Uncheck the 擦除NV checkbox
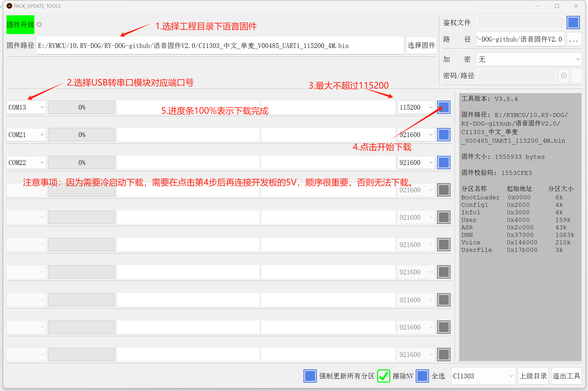This screenshot has width=588, height=391. click(383, 376)
